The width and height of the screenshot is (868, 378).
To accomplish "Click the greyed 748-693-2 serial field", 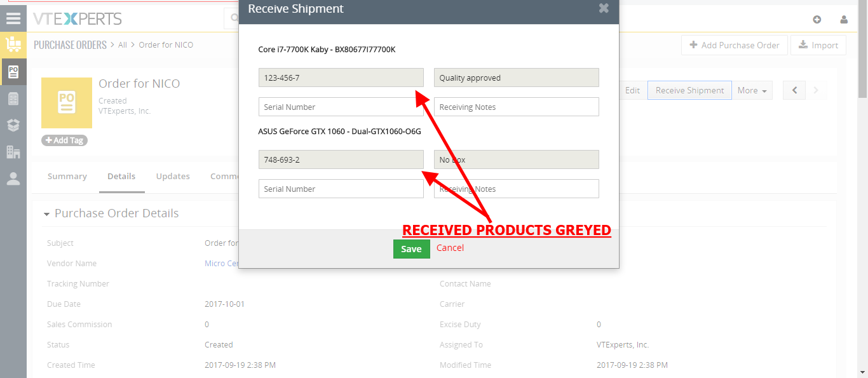I will (341, 159).
